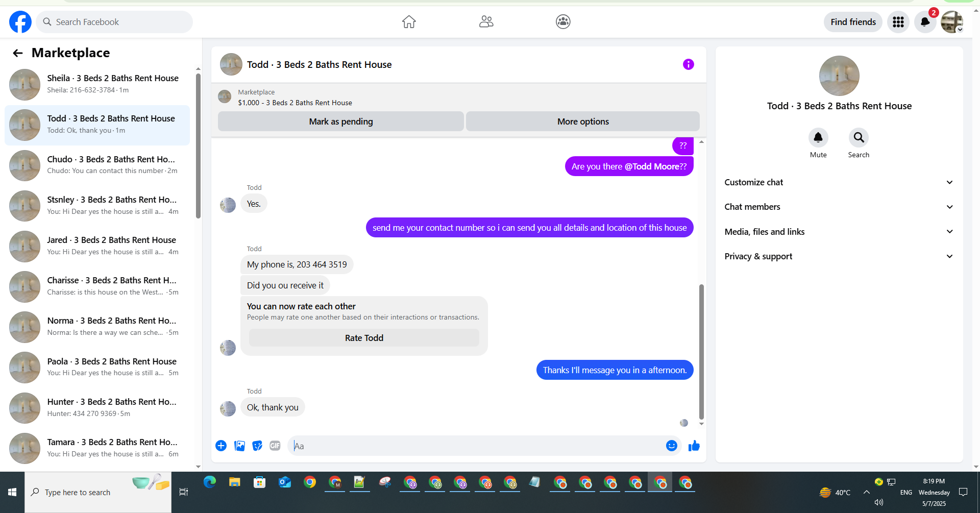This screenshot has width=980, height=513.
Task: Click the message input box
Action: (477, 446)
